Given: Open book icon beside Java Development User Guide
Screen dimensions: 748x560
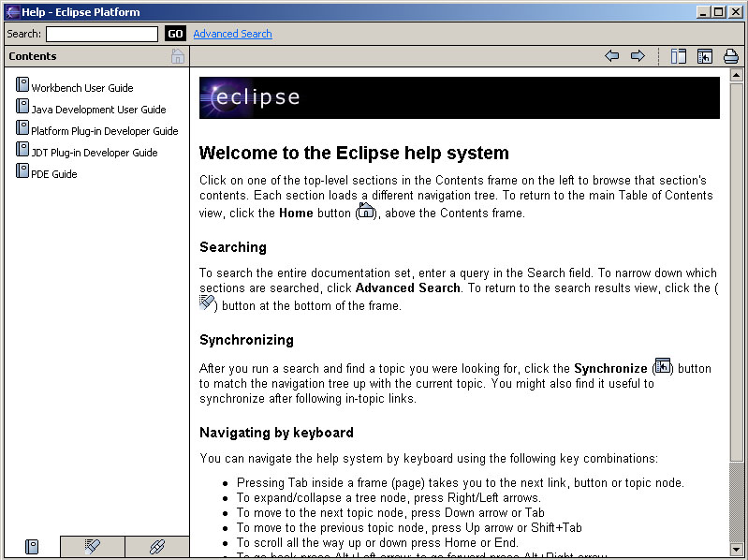Looking at the screenshot, I should pyautogui.click(x=22, y=106).
